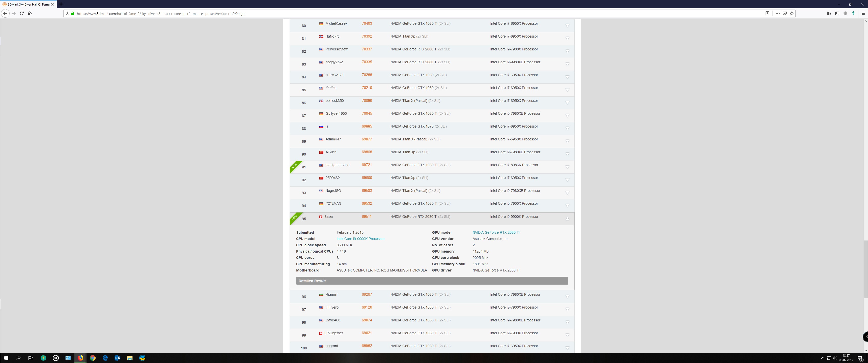Image resolution: width=868 pixels, height=363 pixels.
Task: Open the Firefox Library icon
Action: (x=829, y=13)
